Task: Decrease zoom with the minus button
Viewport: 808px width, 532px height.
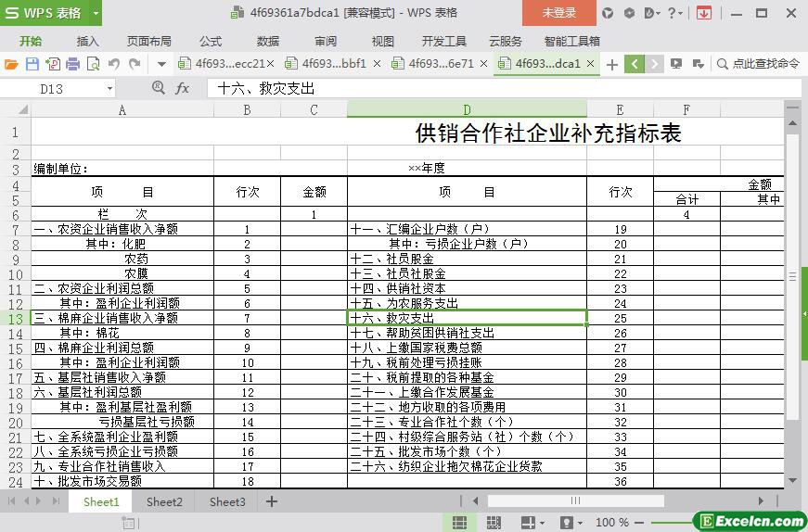Action: (639, 522)
